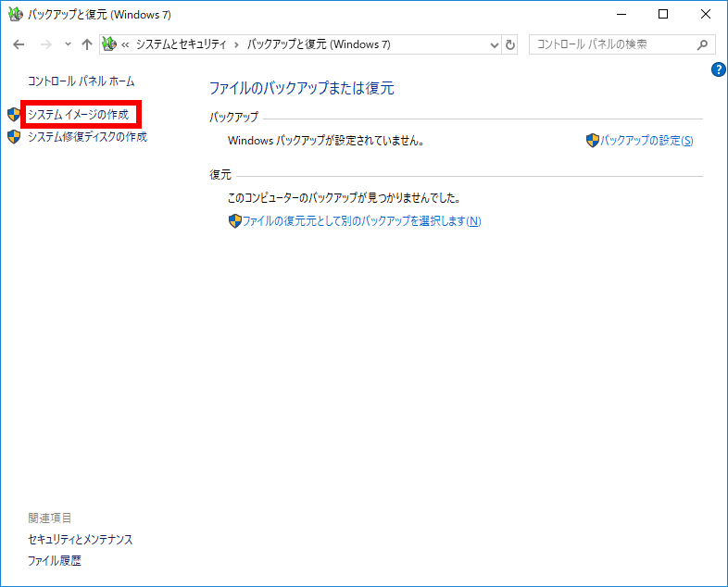This screenshot has height=587, width=728.
Task: Click ファイルのバックアップまたは復元 heading
Action: click(302, 88)
